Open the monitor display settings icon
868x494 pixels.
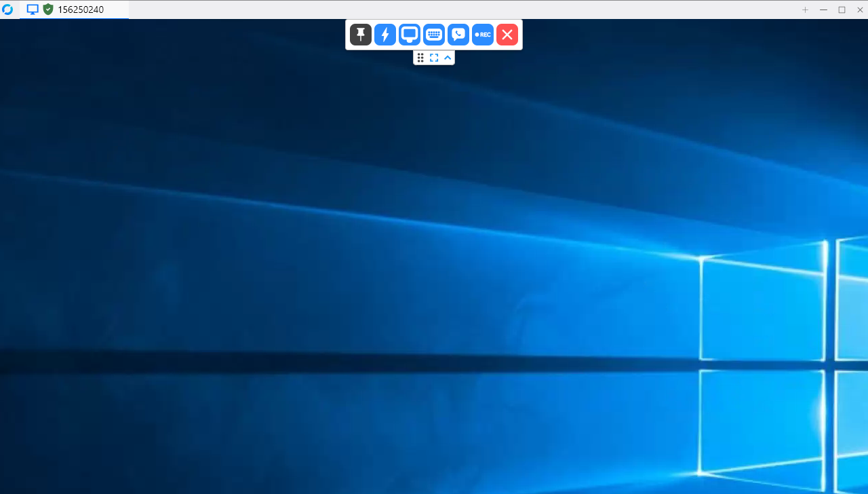tap(410, 35)
